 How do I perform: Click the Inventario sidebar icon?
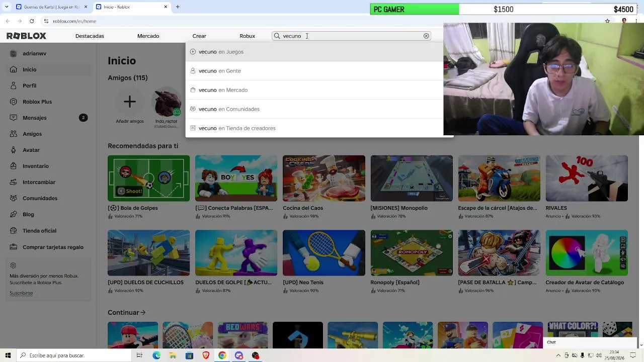14,166
